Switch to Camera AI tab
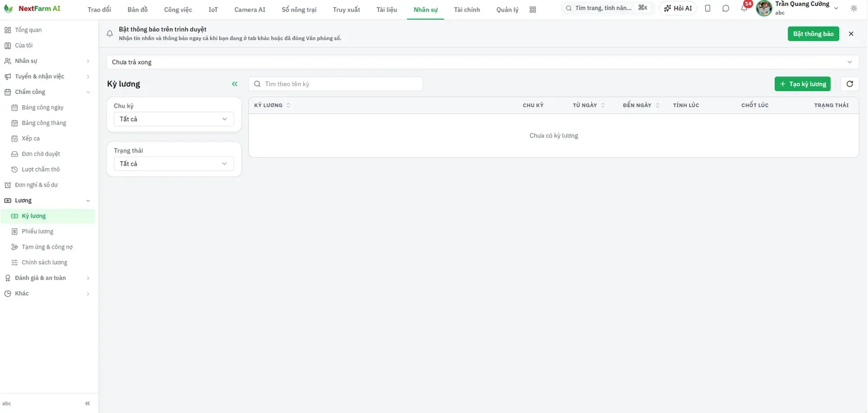This screenshot has width=868, height=413. [250, 10]
